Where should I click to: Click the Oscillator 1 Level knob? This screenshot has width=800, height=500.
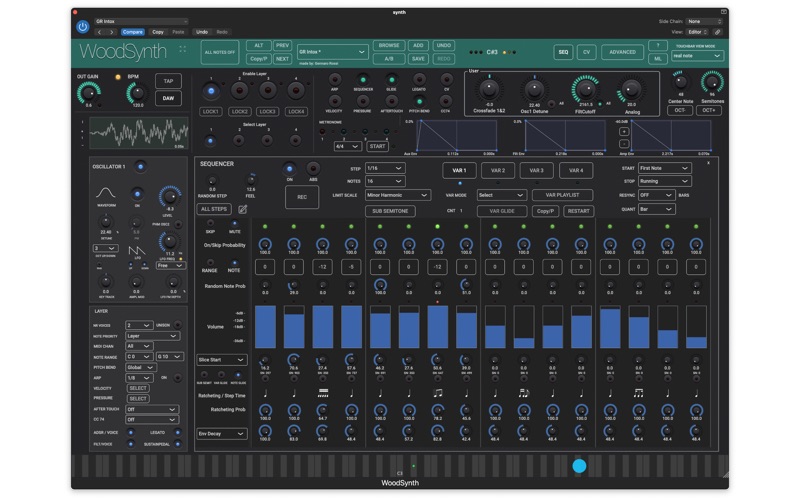(169, 196)
